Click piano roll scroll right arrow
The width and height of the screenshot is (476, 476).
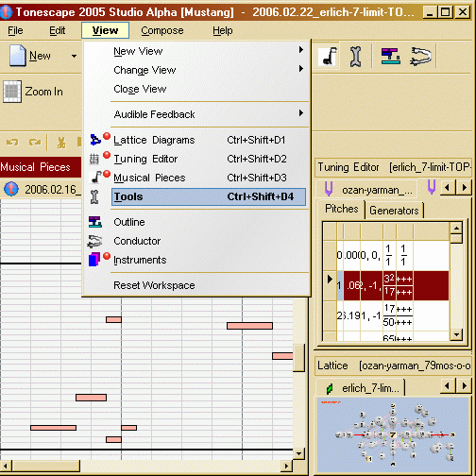[286, 466]
